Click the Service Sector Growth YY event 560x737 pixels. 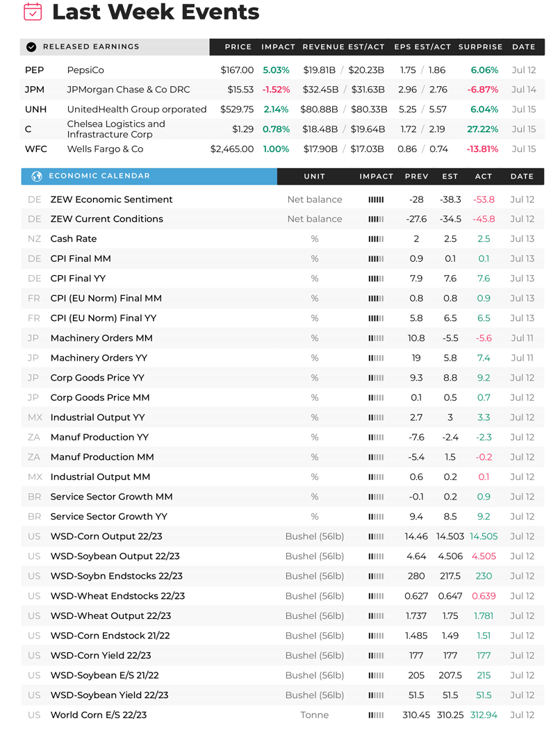click(x=109, y=517)
